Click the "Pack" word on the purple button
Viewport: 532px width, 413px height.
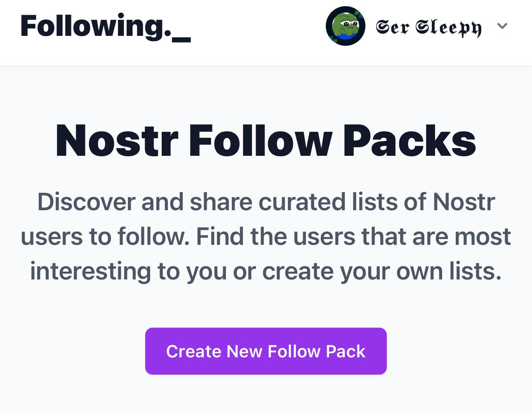tap(346, 352)
